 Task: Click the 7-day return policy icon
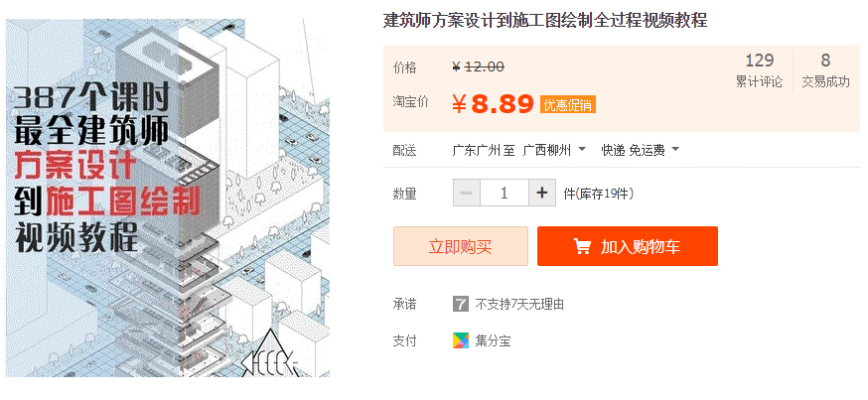[461, 304]
